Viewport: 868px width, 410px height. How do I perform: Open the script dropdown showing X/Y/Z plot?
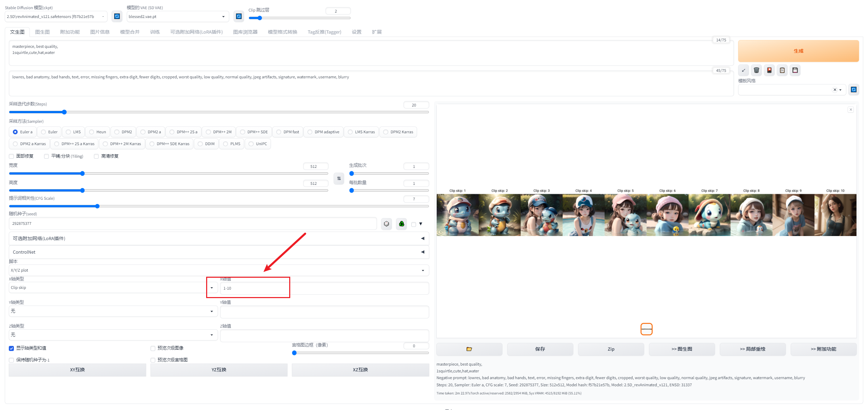click(x=219, y=270)
